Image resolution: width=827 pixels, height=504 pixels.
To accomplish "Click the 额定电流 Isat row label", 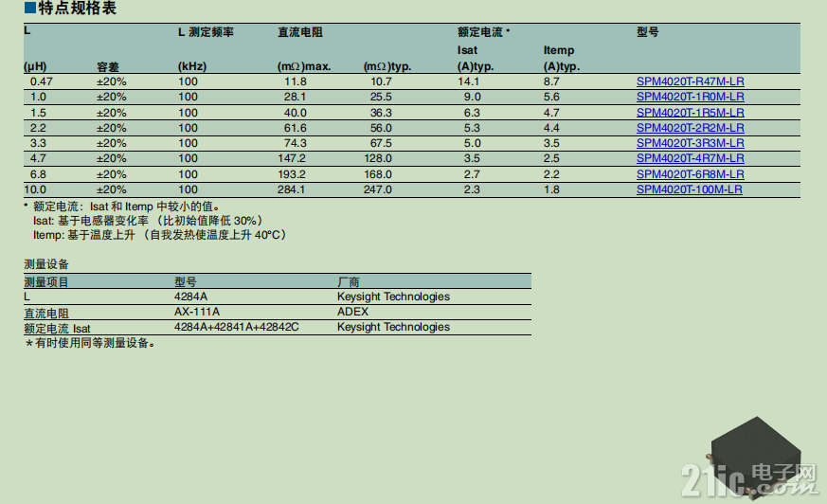I will (57, 329).
